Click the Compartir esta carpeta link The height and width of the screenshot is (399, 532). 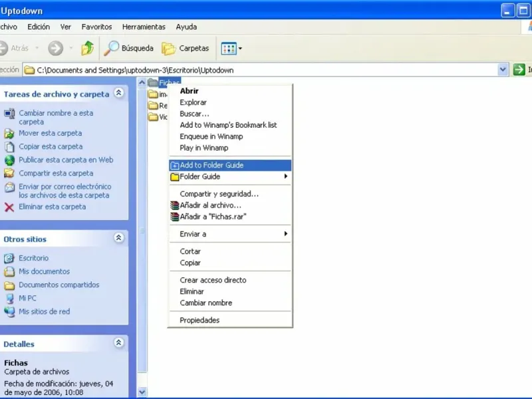tap(56, 173)
